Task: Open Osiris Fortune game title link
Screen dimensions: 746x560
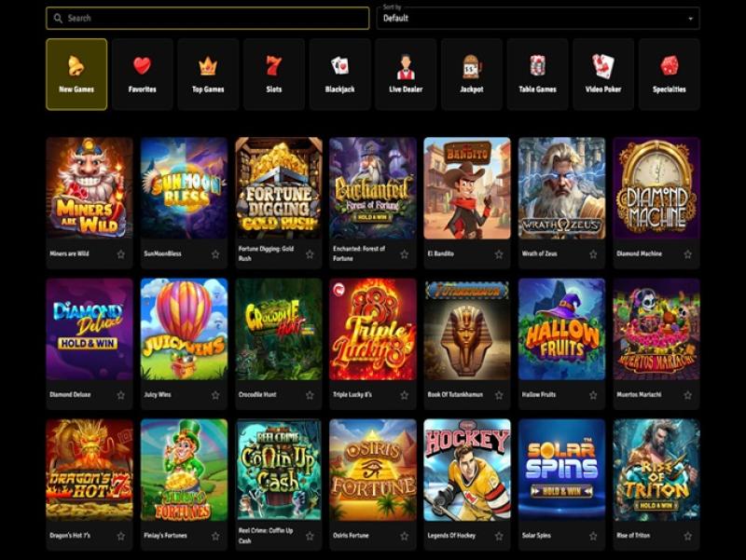Action: [x=351, y=536]
